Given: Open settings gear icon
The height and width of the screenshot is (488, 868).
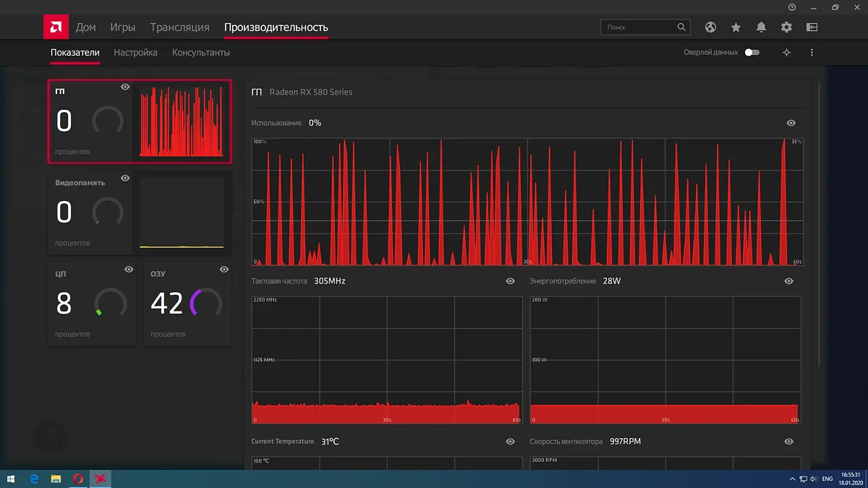Looking at the screenshot, I should (786, 27).
